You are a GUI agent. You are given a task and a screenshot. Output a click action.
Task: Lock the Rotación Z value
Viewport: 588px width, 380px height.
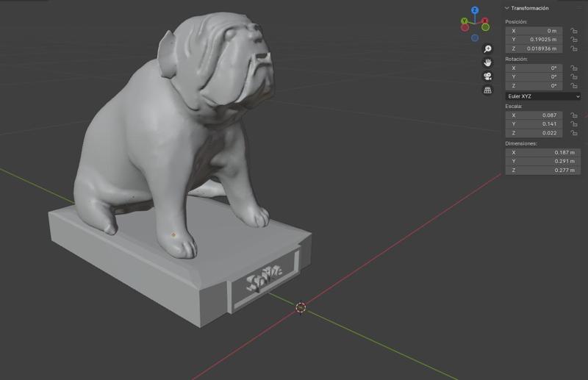574,85
